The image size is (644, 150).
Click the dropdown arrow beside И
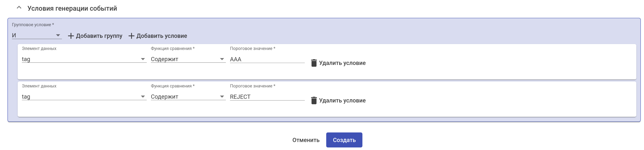click(x=58, y=36)
